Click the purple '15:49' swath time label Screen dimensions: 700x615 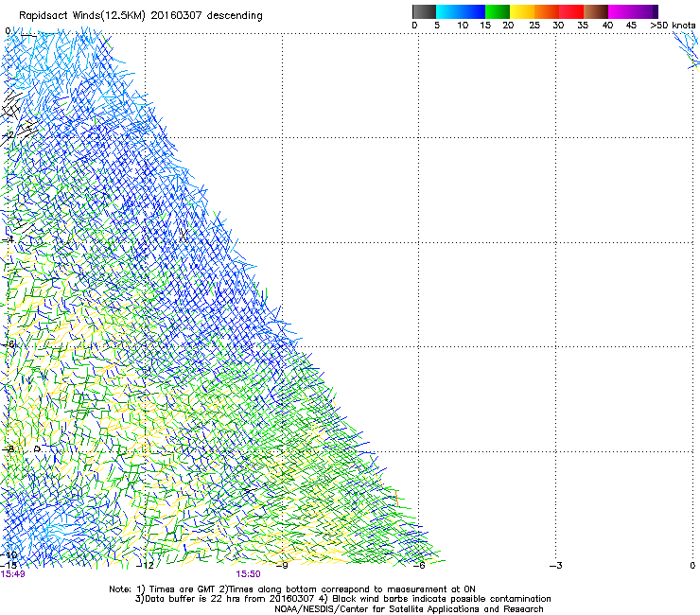13,574
